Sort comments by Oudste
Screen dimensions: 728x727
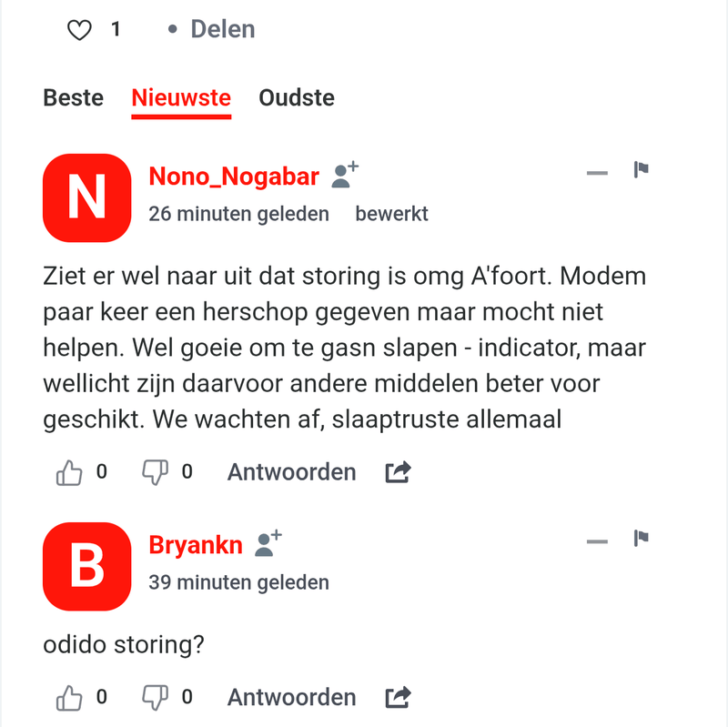pyautogui.click(x=297, y=97)
